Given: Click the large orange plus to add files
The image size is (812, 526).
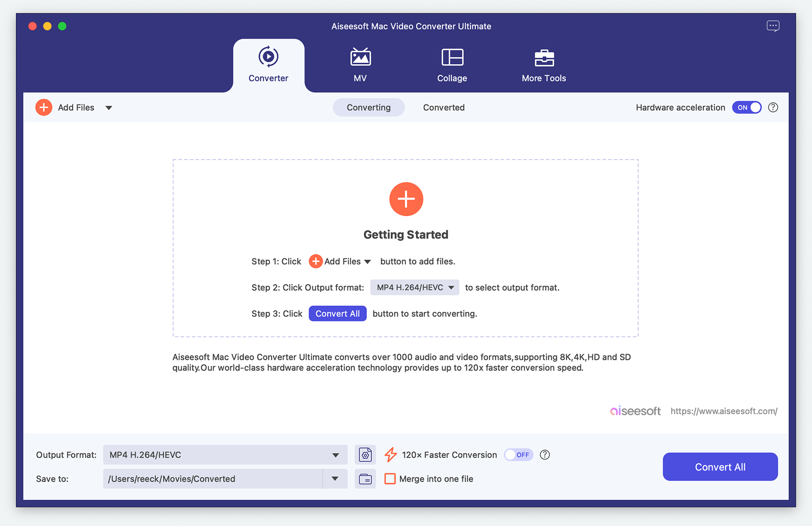Looking at the screenshot, I should 406,199.
